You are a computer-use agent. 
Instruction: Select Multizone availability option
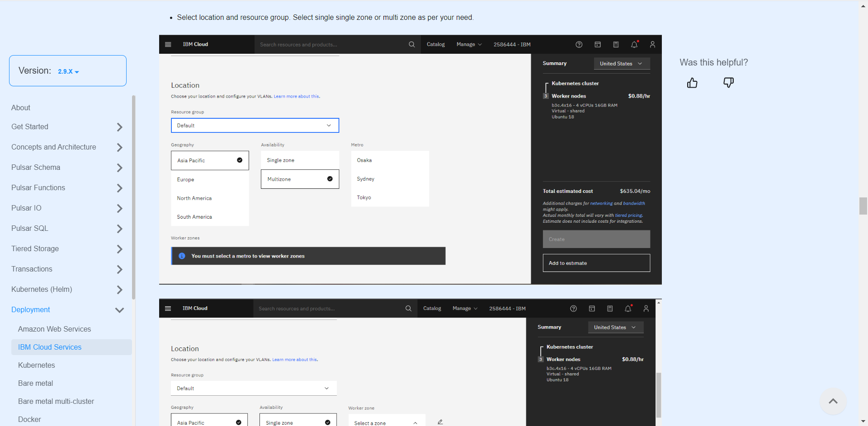click(x=300, y=179)
